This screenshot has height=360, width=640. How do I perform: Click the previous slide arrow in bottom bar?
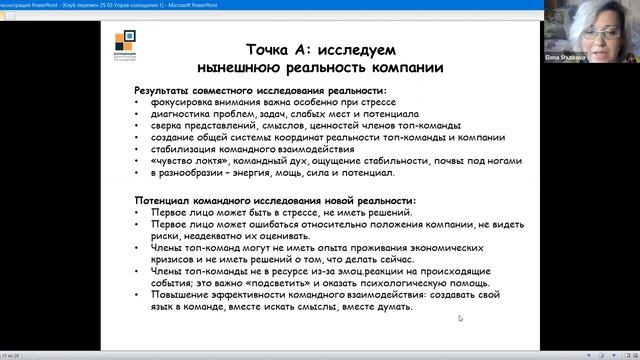(x=589, y=356)
